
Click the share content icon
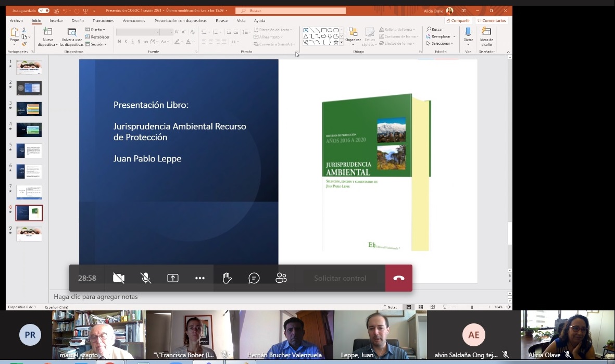tap(173, 278)
